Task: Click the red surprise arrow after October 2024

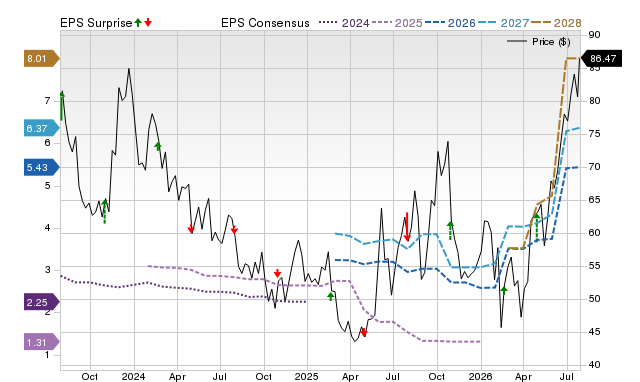Action: [278, 273]
